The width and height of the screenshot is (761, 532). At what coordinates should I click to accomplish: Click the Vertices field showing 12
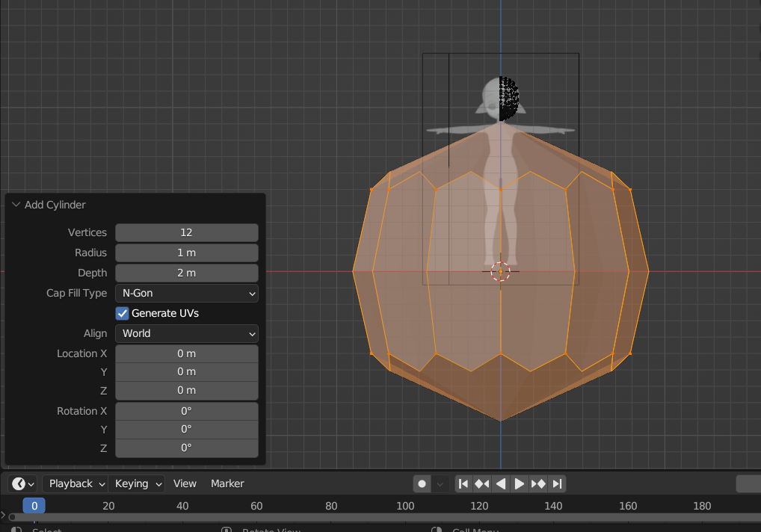coord(186,232)
